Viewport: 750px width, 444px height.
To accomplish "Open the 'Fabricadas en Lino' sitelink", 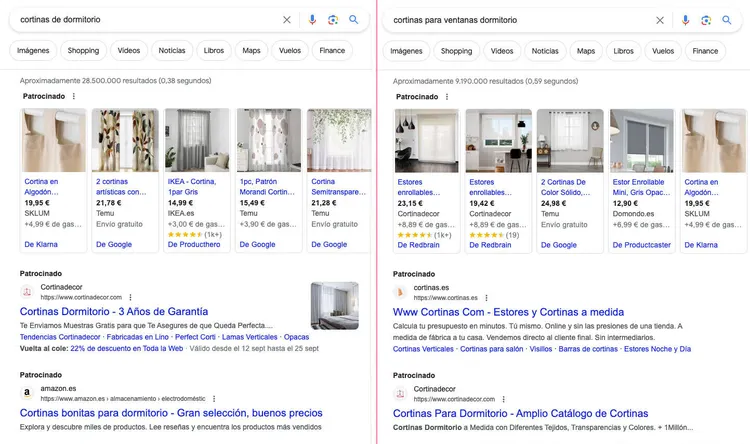I will [137, 337].
